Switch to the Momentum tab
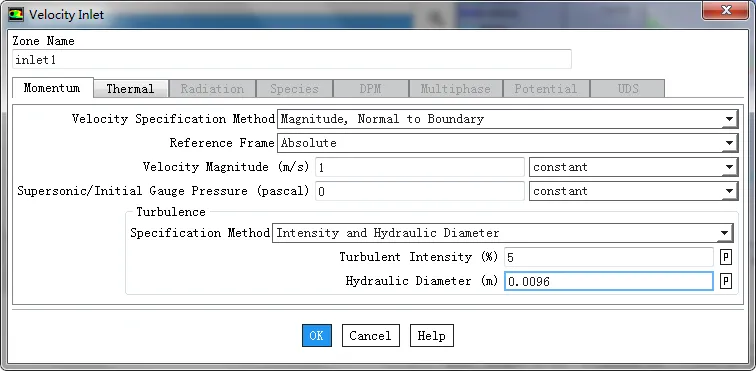This screenshot has height=371, width=756. (x=52, y=88)
